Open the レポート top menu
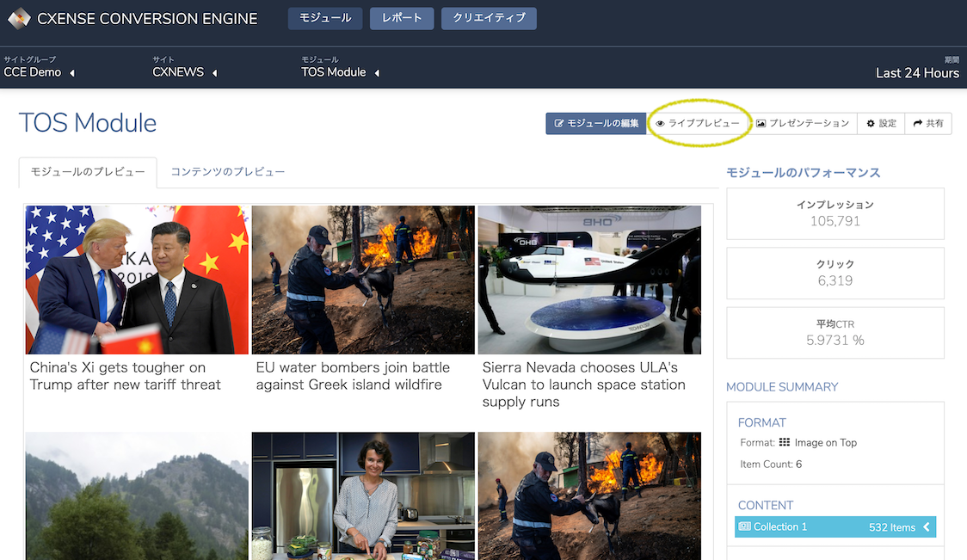The height and width of the screenshot is (560, 967). (402, 19)
